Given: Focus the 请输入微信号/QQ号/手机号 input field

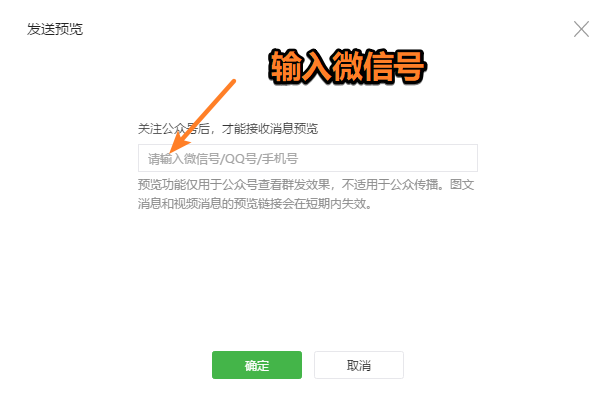Looking at the screenshot, I should (308, 158).
